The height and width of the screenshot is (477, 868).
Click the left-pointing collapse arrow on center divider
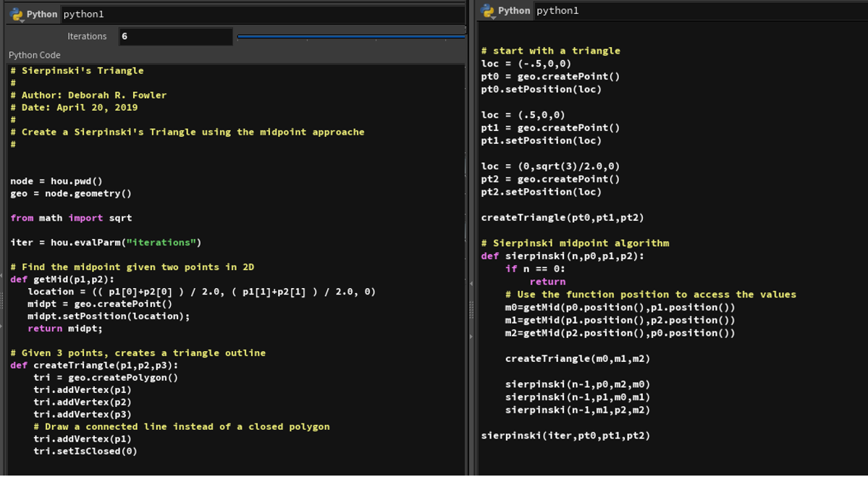click(x=471, y=283)
